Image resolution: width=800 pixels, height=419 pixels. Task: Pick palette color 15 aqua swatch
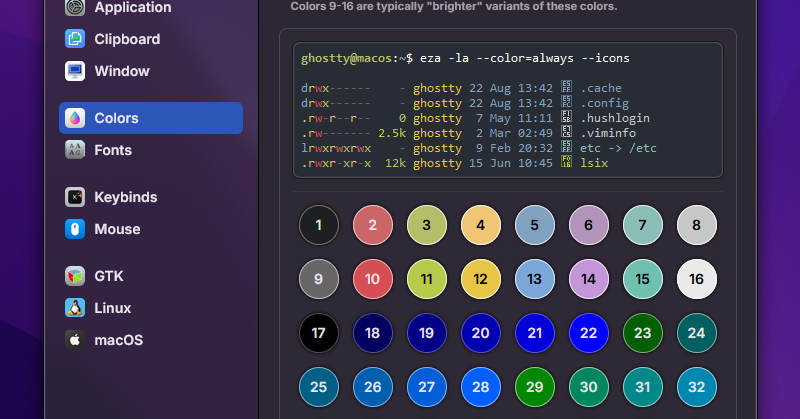(642, 279)
